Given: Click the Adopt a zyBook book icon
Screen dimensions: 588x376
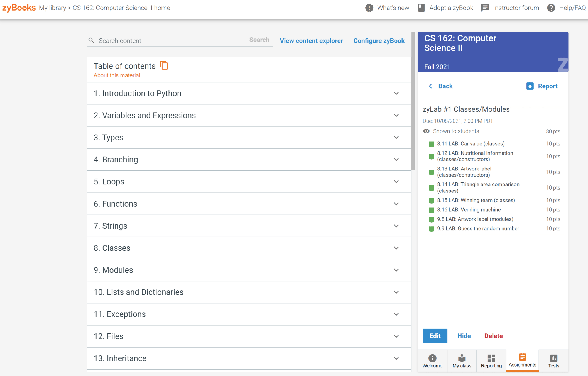Looking at the screenshot, I should pyautogui.click(x=421, y=8).
